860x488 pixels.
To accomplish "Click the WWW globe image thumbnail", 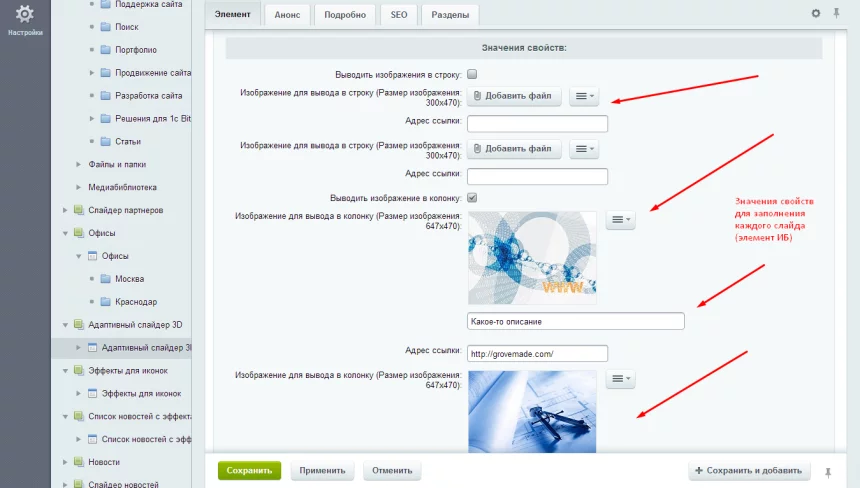I will (x=531, y=257).
